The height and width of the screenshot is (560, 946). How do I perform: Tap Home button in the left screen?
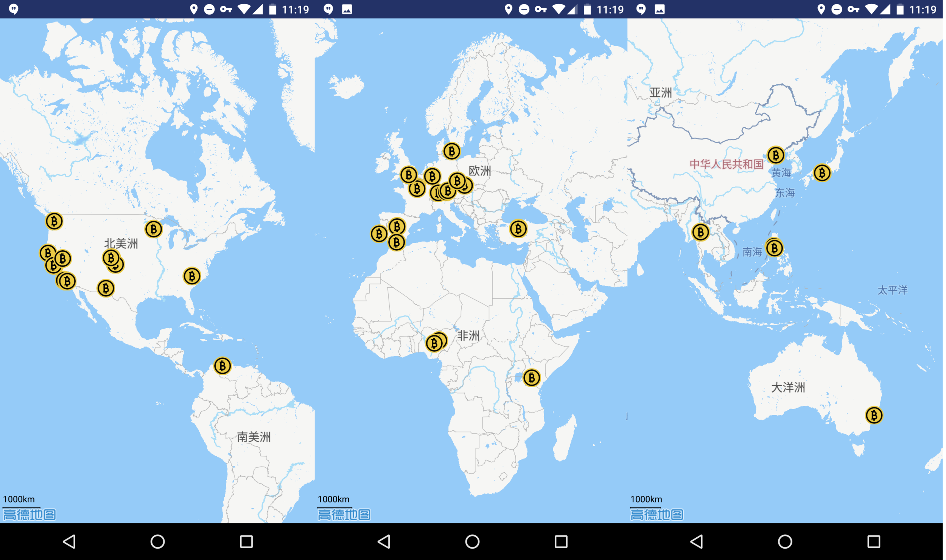point(158,541)
